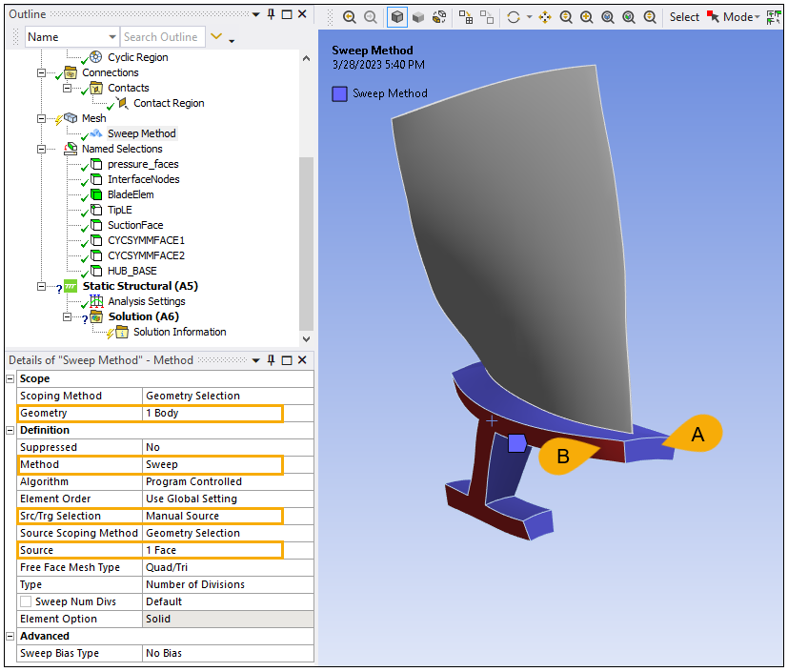The width and height of the screenshot is (788, 672).
Task: Open the Name filter dropdown
Action: click(x=110, y=37)
